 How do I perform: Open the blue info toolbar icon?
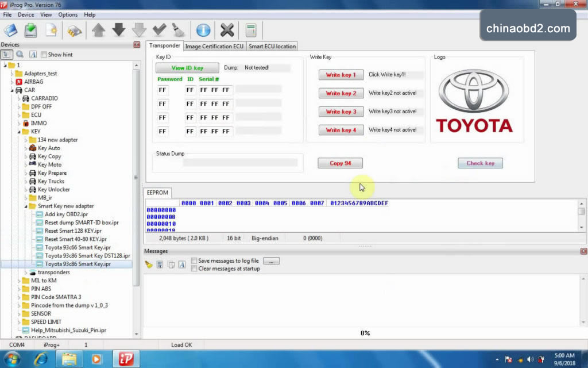[203, 30]
